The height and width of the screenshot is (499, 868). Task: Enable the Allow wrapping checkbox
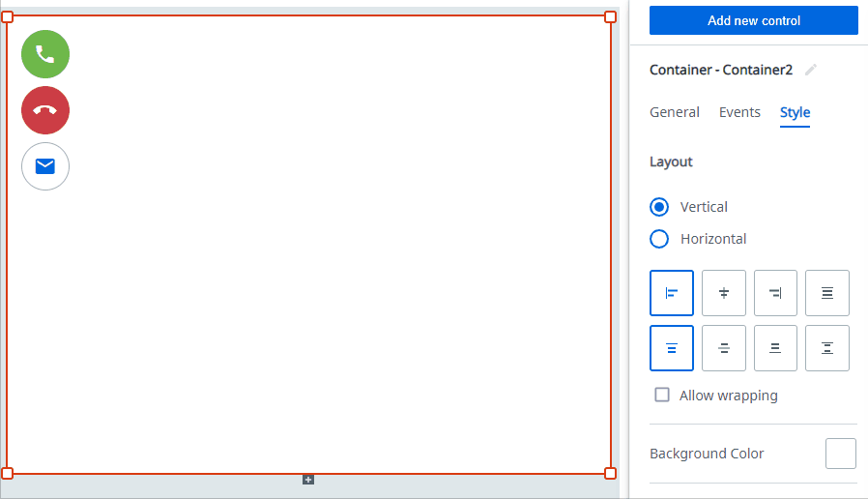point(662,395)
